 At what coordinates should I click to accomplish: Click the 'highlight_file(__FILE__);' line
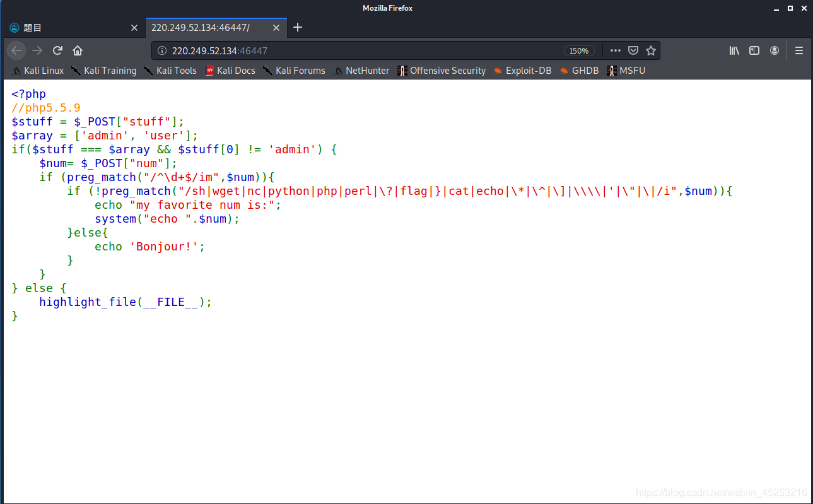(126, 302)
